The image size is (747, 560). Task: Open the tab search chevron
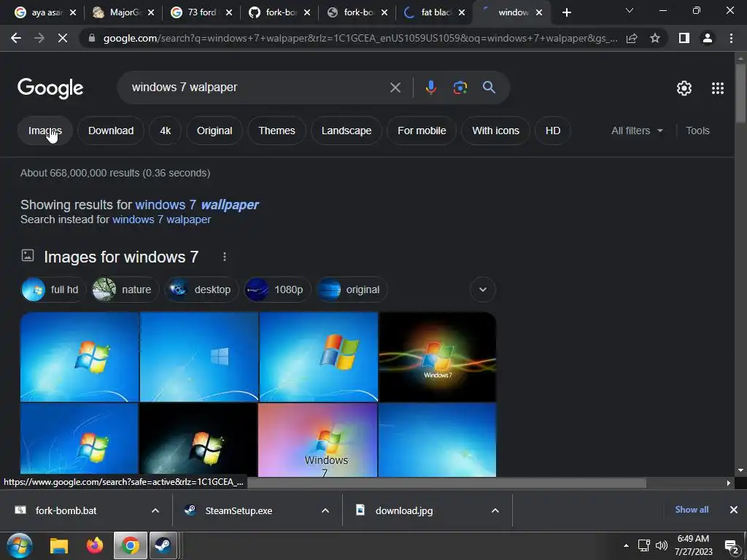tap(630, 10)
